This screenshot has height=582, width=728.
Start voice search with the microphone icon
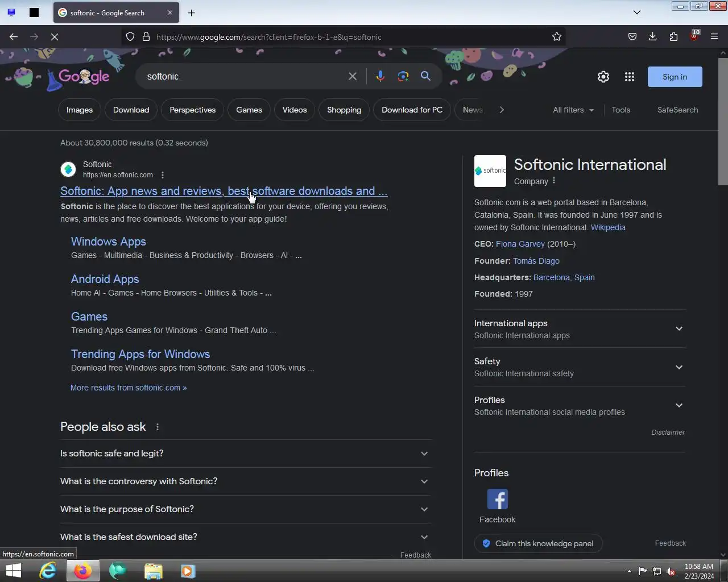[380, 76]
